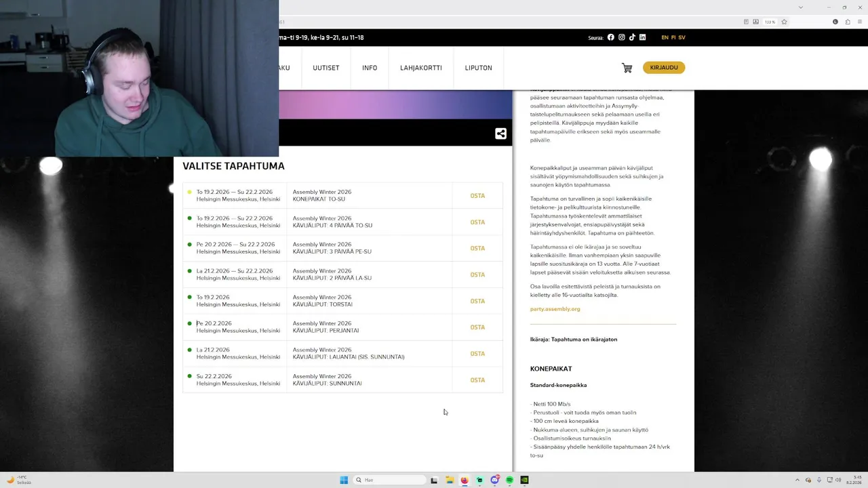The image size is (868, 488).
Task: Click the install/download page icon in address bar
Action: [756, 22]
